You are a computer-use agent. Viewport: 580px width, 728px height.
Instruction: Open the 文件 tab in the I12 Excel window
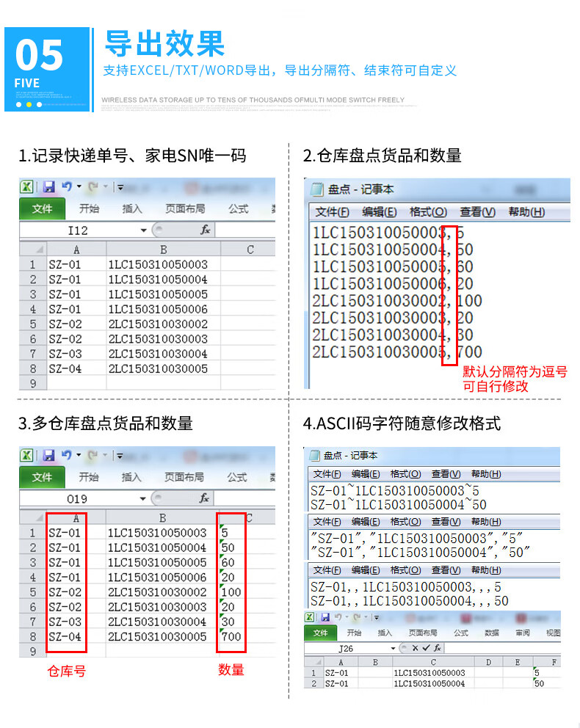coord(42,208)
